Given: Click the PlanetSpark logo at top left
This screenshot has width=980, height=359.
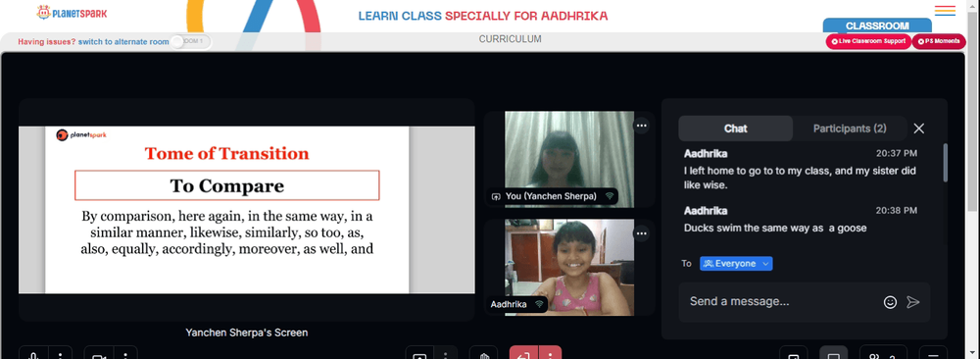Looking at the screenshot, I should (72, 13).
